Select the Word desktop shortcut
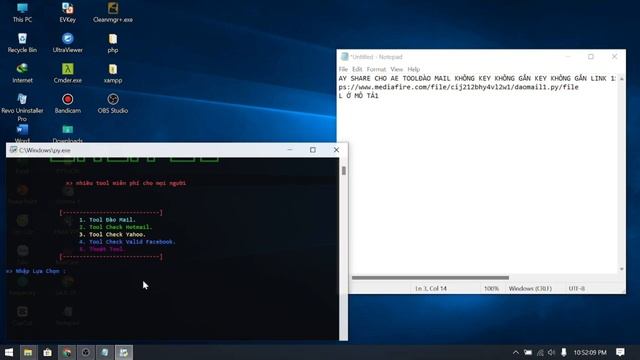This screenshot has height=360, width=640. [x=22, y=133]
